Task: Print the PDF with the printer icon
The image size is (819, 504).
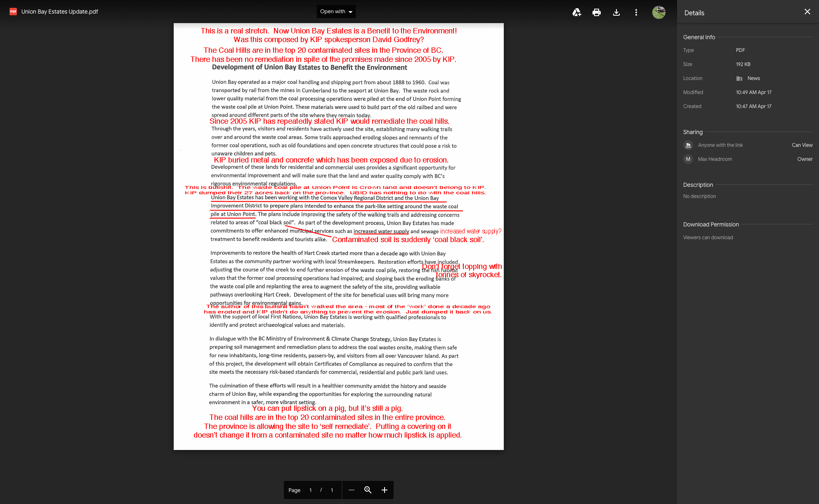Action: tap(596, 12)
